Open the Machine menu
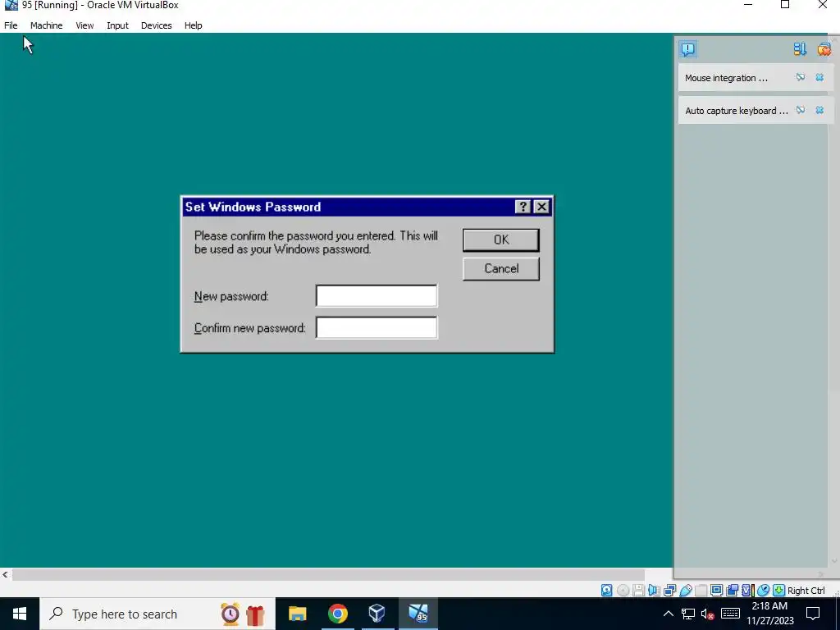 click(46, 25)
